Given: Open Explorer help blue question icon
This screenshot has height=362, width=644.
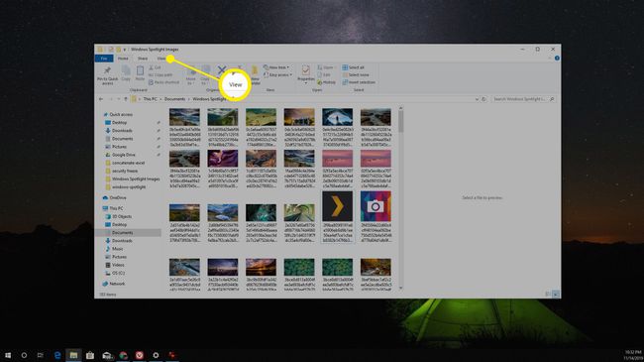Looking at the screenshot, I should pyautogui.click(x=557, y=59).
